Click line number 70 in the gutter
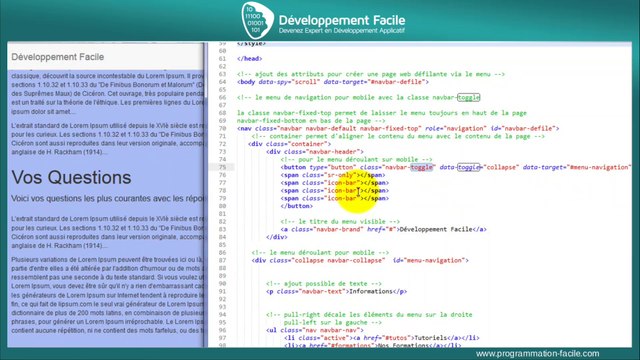 pyautogui.click(x=222, y=128)
